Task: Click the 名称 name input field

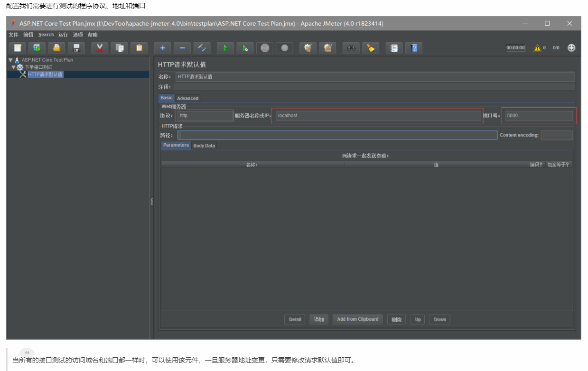Action: pyautogui.click(x=375, y=76)
